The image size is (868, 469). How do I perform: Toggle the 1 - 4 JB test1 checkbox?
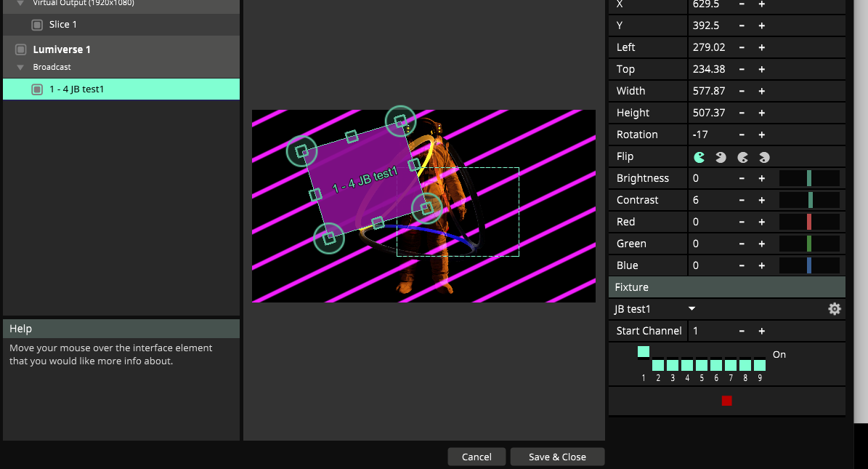pos(37,89)
